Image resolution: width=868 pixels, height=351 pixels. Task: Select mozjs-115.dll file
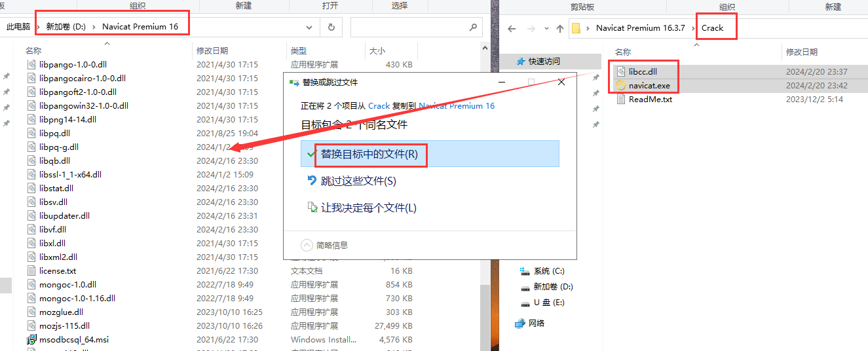point(64,325)
